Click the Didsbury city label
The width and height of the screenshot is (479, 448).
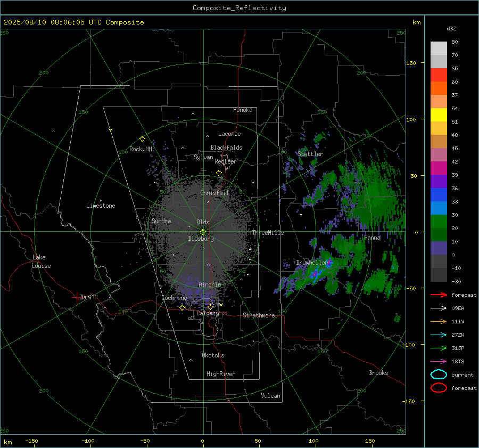coord(201,239)
